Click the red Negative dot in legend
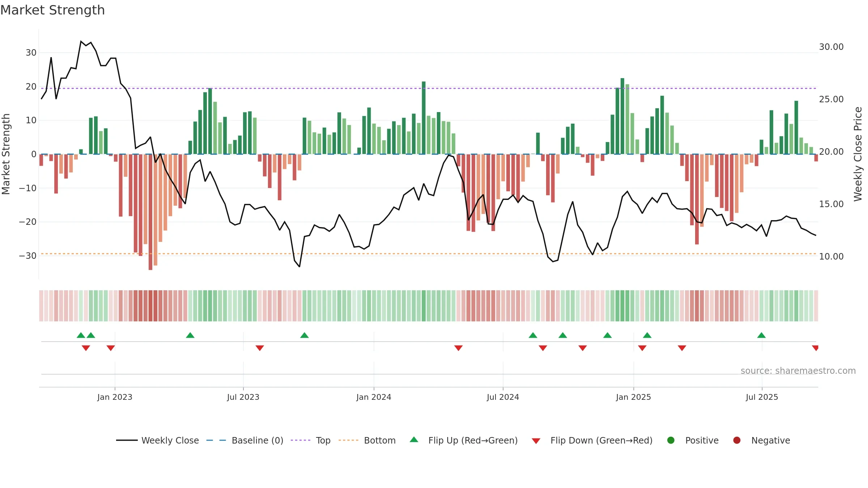Screen dimensions: 868x488 pyautogui.click(x=737, y=440)
